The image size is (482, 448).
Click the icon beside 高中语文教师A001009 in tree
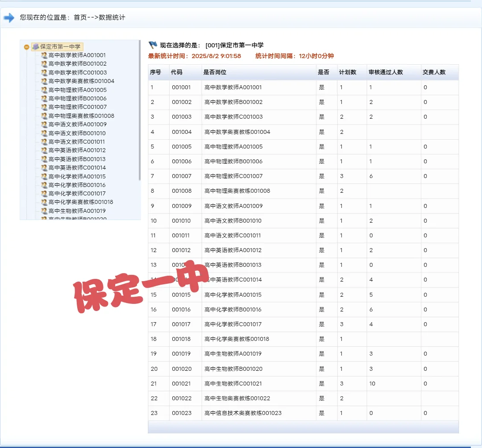click(44, 124)
